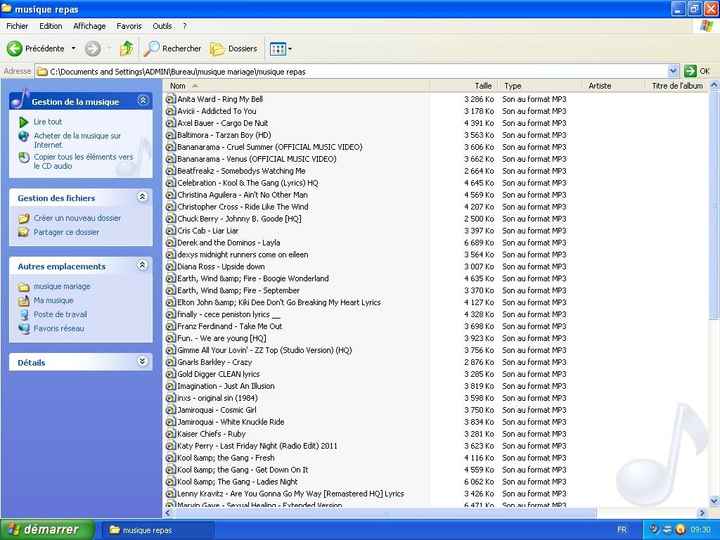Click the Up folder toolbar icon

(126, 48)
